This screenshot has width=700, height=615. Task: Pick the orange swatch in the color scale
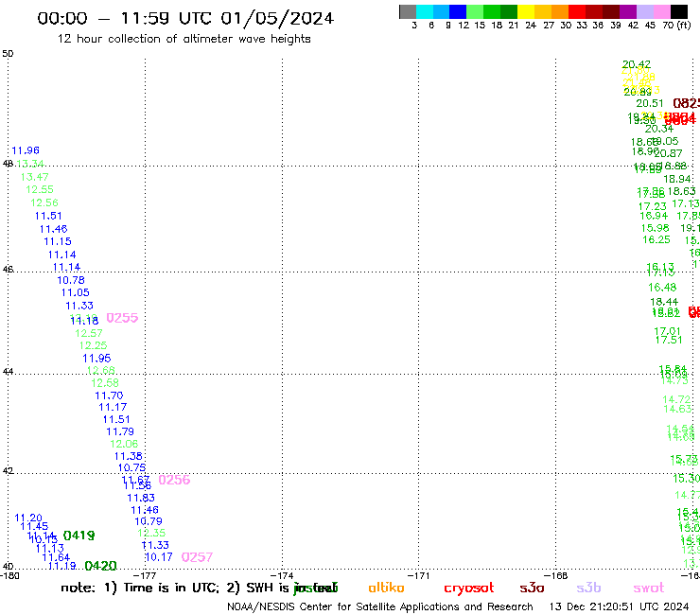[x=559, y=11]
